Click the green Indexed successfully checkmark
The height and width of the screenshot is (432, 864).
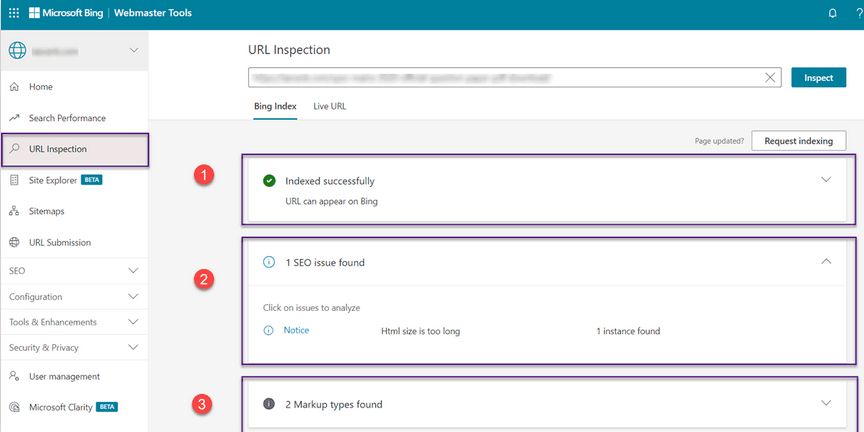(x=269, y=181)
